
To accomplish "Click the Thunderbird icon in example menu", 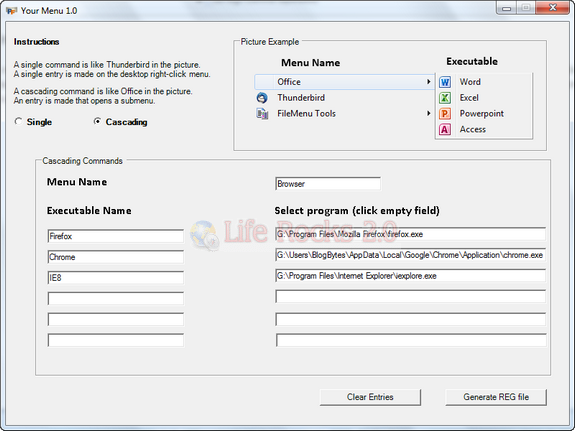I will point(262,98).
